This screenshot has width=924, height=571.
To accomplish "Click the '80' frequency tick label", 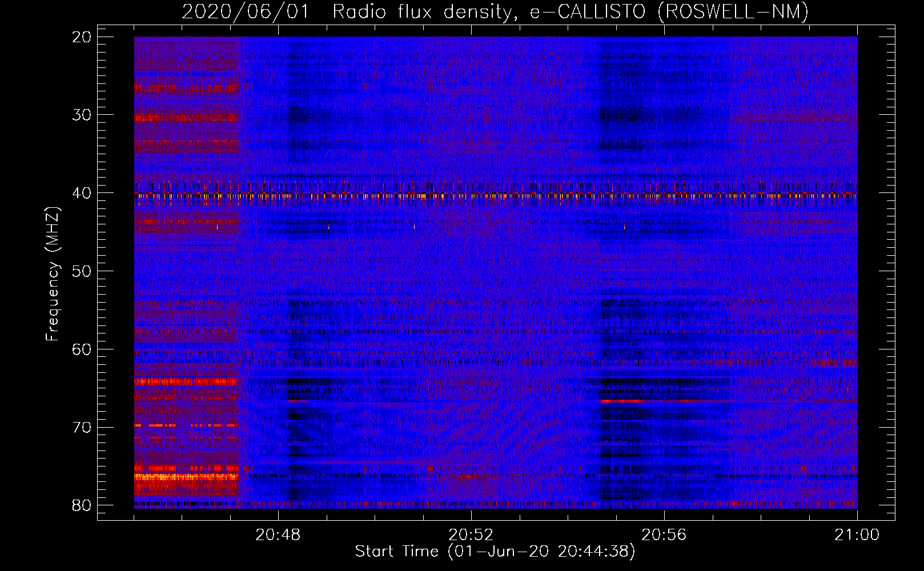I will coord(82,505).
